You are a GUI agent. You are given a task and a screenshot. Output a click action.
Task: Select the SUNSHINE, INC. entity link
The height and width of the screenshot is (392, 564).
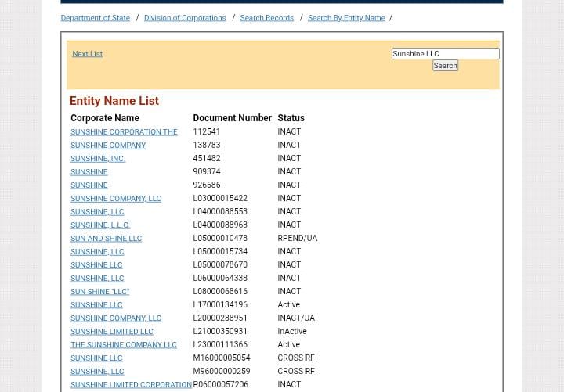coord(97,159)
